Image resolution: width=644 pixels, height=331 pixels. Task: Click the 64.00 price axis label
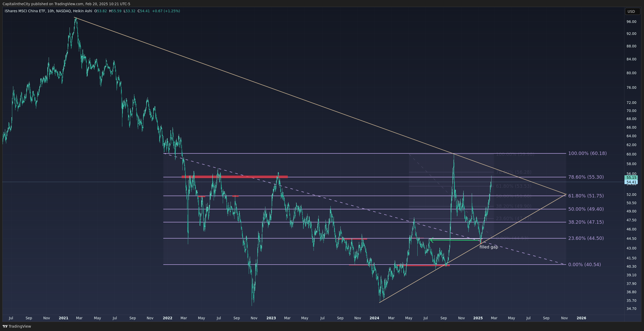tap(631, 136)
